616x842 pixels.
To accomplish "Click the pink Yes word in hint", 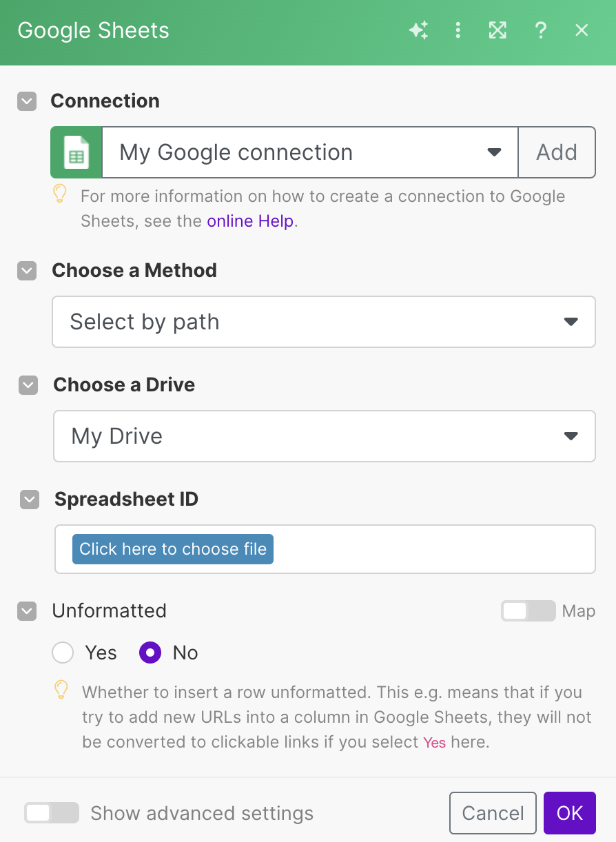I will pyautogui.click(x=435, y=742).
